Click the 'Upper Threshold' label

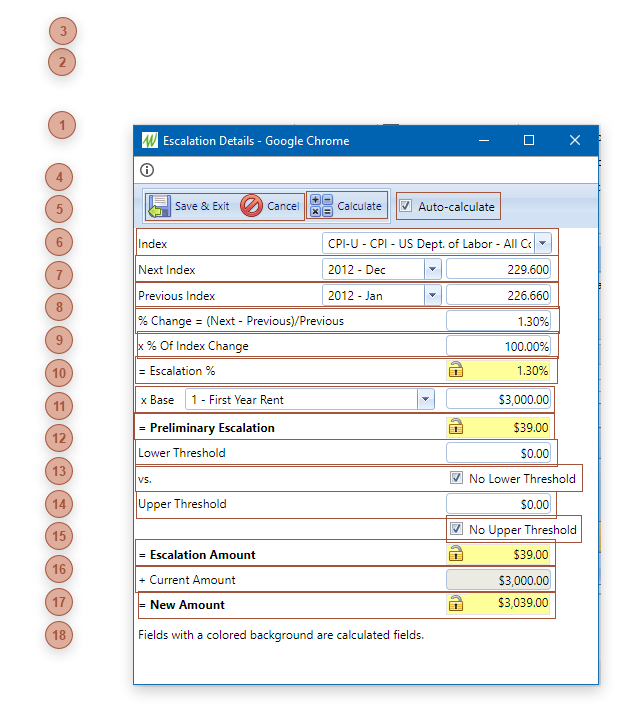182,504
